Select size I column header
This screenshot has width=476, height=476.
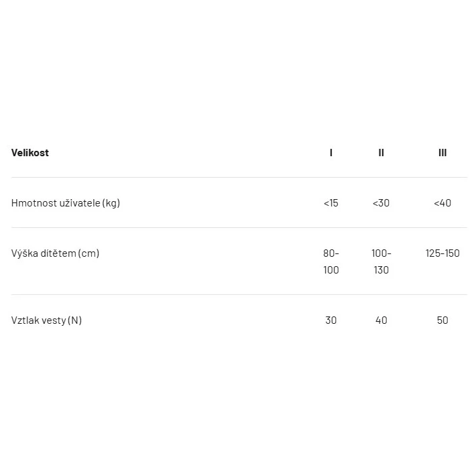[331, 153]
